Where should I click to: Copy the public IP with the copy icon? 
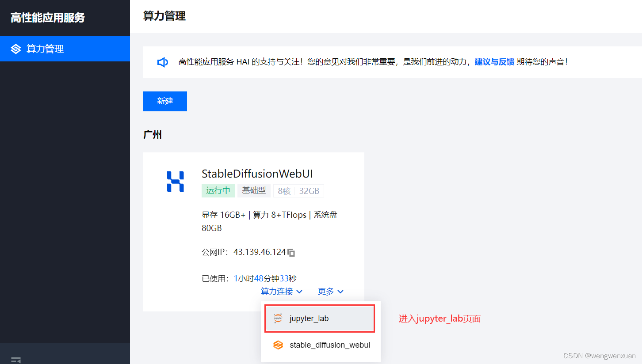coord(291,253)
